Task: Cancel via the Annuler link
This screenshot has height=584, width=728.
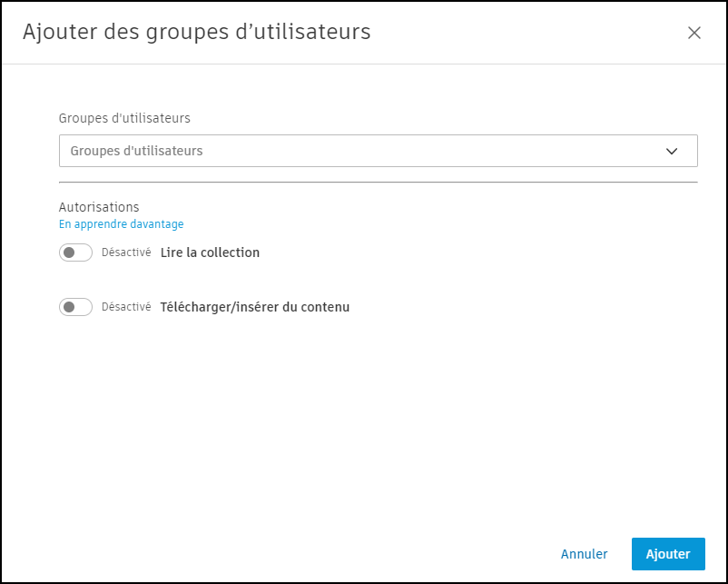Action: (584, 554)
